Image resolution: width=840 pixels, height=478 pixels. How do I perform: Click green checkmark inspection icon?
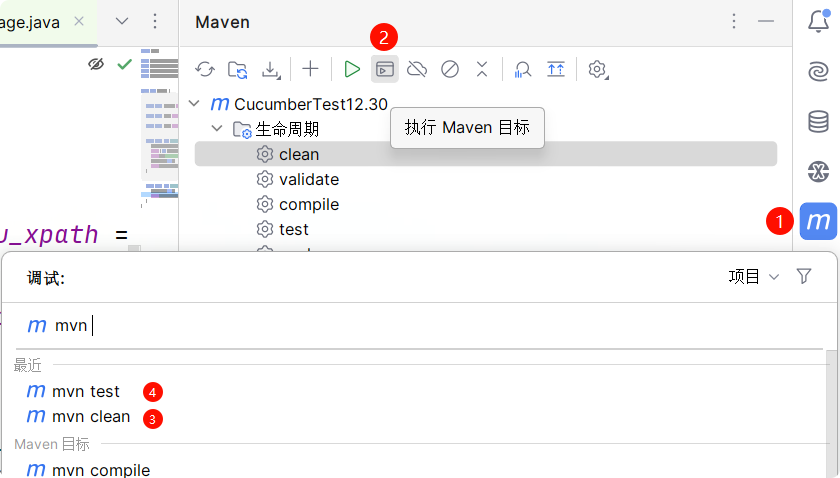(124, 65)
